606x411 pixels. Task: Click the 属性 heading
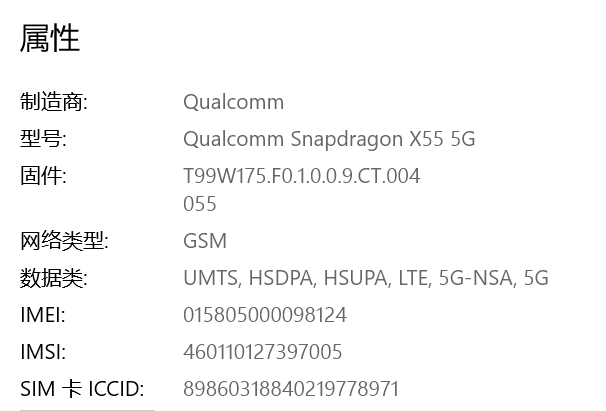50,38
